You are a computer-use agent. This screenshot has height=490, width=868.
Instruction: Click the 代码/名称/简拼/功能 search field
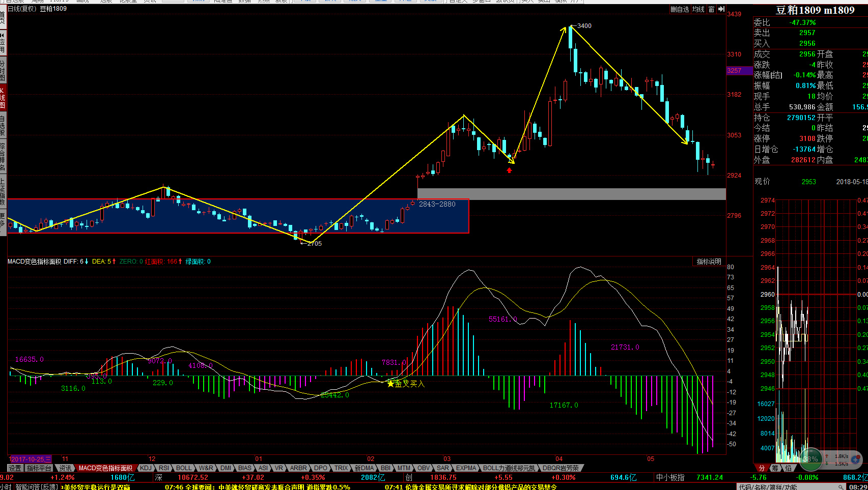tap(788, 487)
